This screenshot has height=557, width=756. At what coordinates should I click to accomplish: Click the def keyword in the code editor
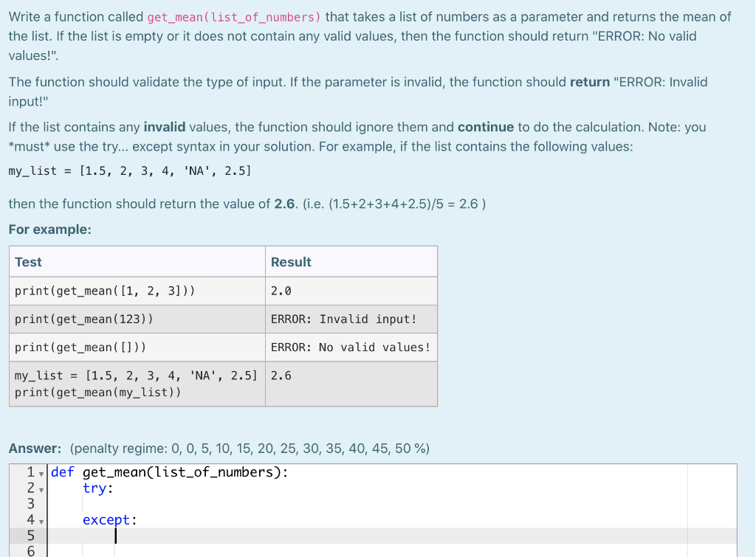62,471
